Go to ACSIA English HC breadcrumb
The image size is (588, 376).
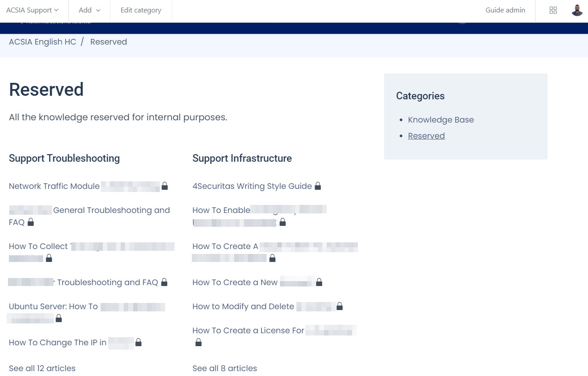tap(43, 42)
